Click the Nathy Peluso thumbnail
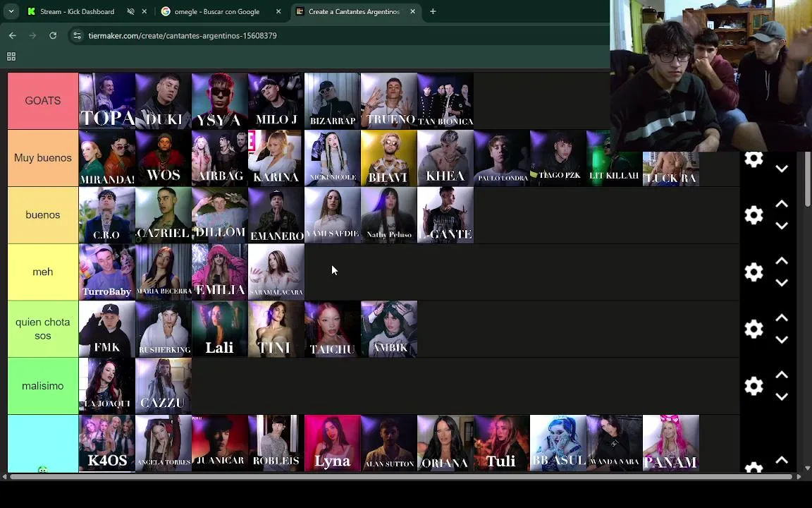 tap(389, 214)
